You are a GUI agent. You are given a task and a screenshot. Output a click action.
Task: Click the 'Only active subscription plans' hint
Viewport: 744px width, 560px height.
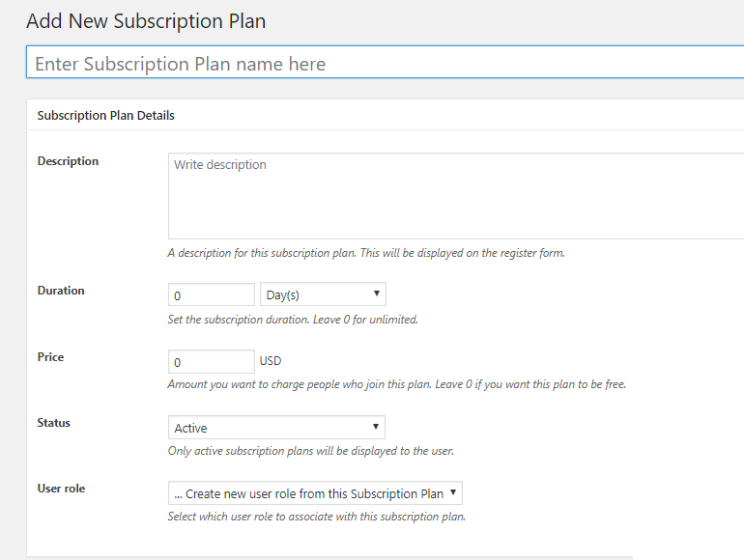point(311,451)
